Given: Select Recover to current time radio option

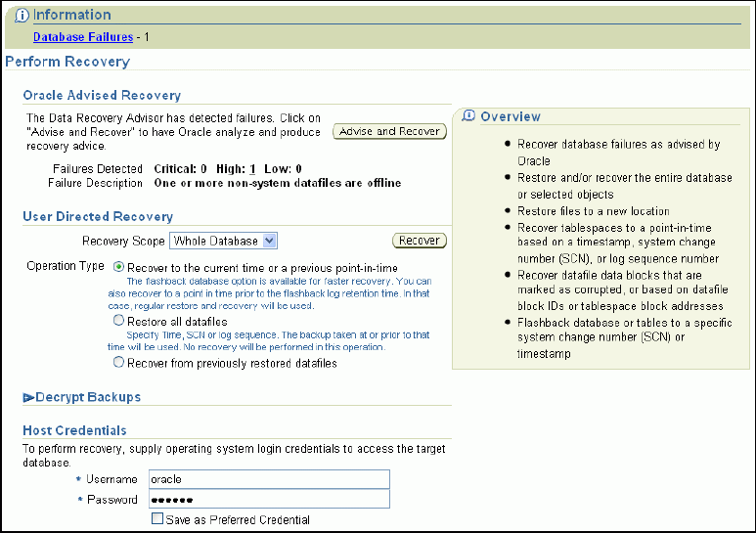Looking at the screenshot, I should (x=119, y=267).
